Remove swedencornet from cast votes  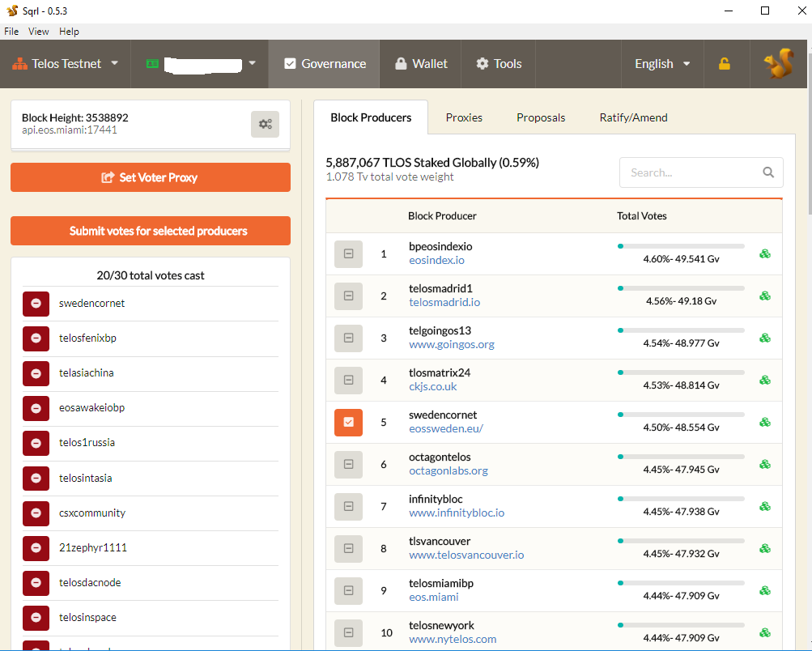coord(36,304)
